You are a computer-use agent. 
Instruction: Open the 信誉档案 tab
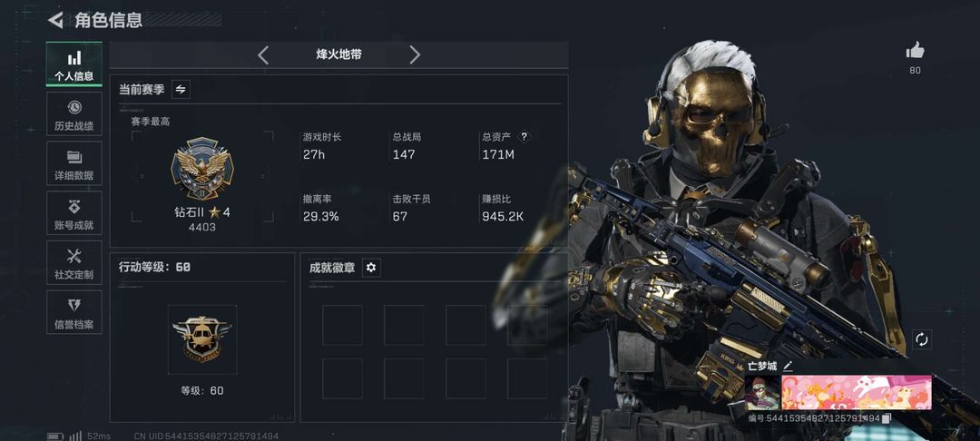tap(74, 312)
